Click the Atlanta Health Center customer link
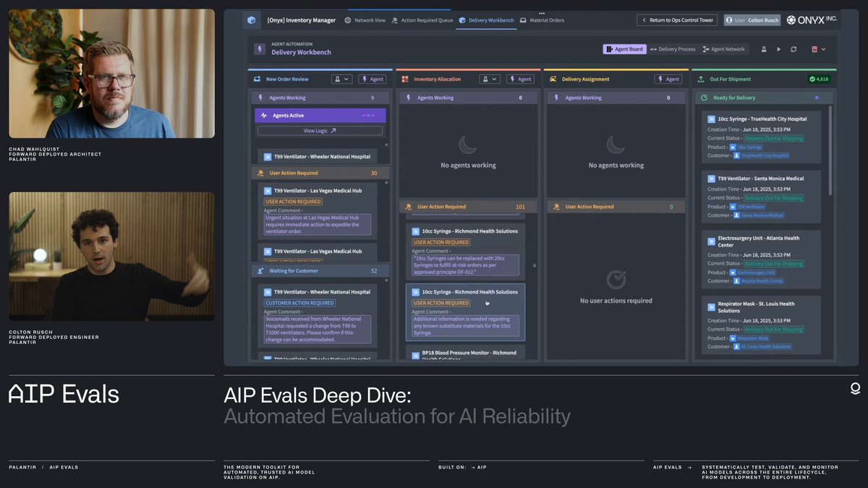 pyautogui.click(x=759, y=281)
